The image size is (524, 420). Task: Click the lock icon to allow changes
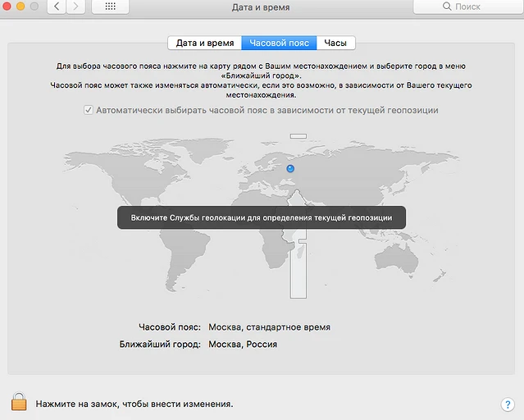[18, 402]
